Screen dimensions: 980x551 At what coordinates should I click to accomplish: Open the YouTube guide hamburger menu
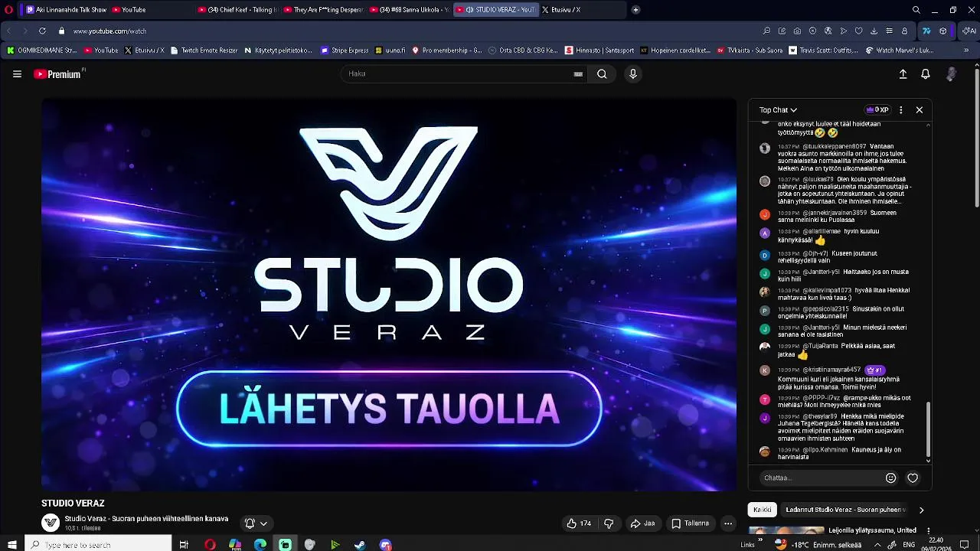pos(17,74)
